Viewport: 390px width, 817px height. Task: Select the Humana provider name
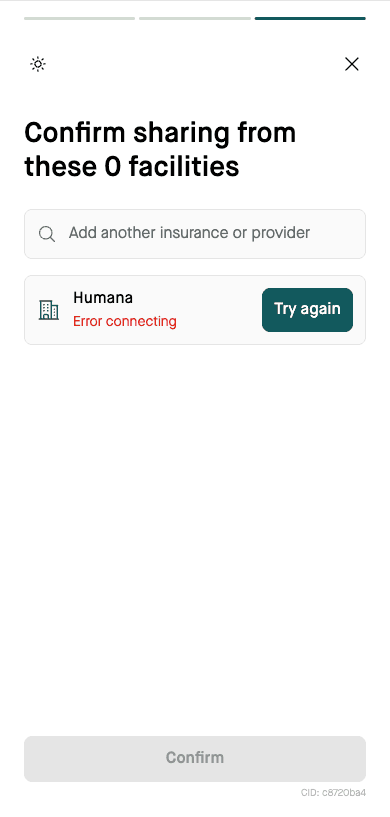tap(103, 298)
